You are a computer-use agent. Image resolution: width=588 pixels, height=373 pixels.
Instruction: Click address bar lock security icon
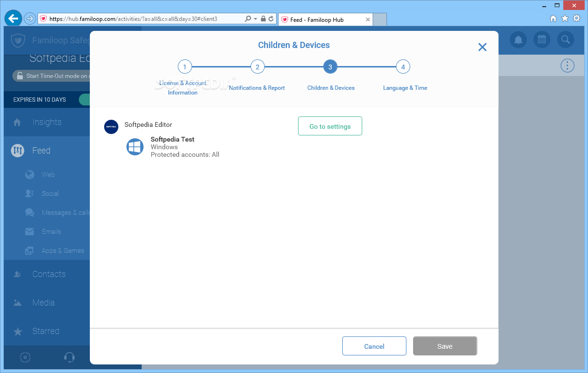tap(263, 19)
